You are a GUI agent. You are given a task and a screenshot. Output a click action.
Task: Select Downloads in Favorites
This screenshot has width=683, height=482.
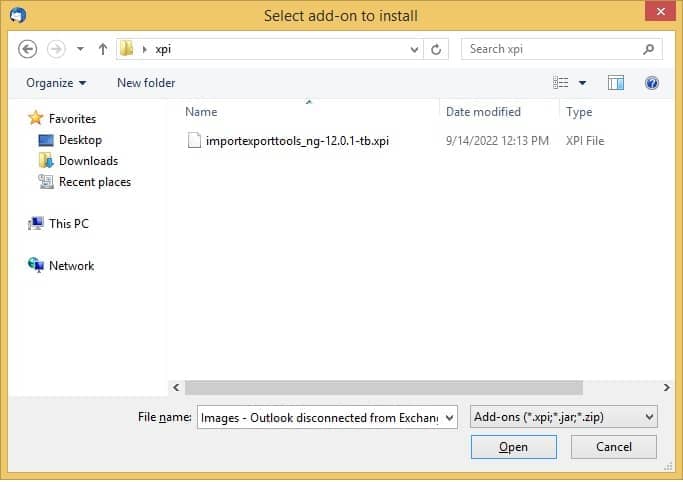(88, 161)
